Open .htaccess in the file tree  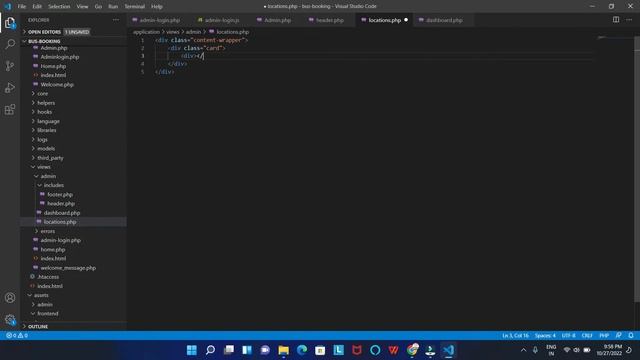pyautogui.click(x=48, y=277)
